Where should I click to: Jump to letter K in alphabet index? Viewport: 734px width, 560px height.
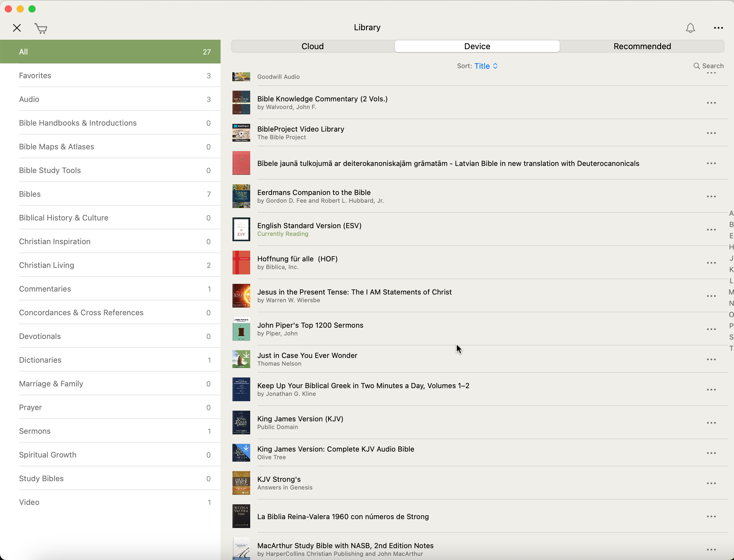coord(731,270)
